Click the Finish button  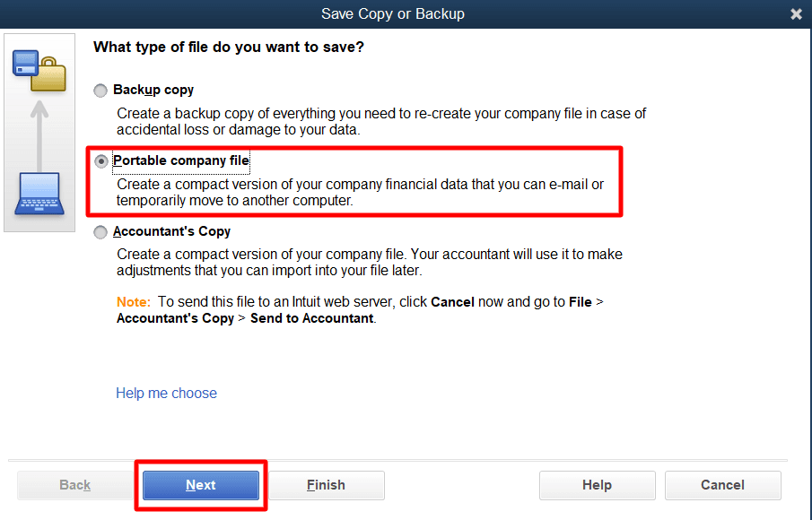[x=326, y=485]
